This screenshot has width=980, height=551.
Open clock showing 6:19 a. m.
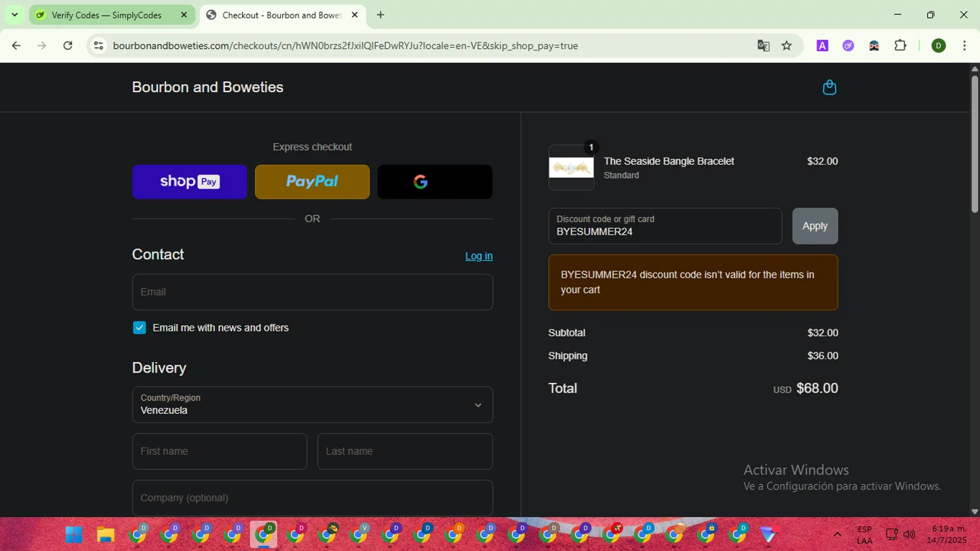click(947, 535)
